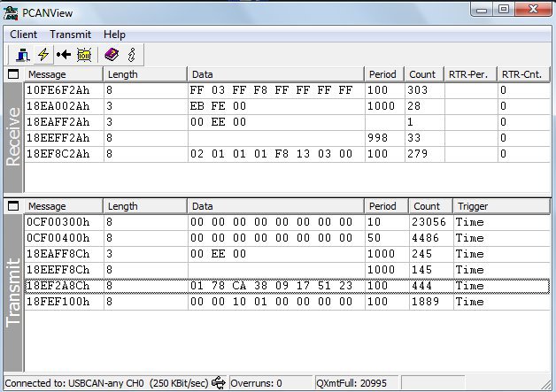Click Connected to USBCAN-any CH0 status text
This screenshot has height=392, width=556.
[x=106, y=383]
